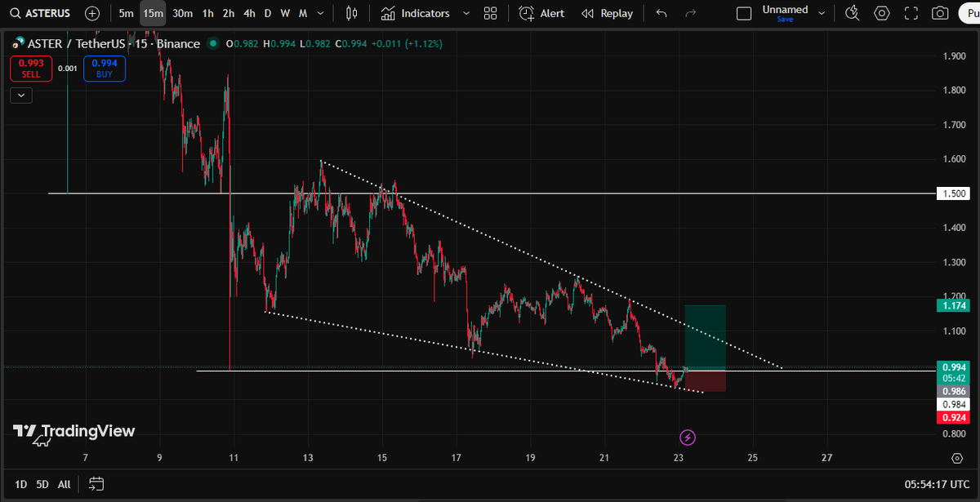This screenshot has height=502, width=980.
Task: Switch to the 4h timeframe
Action: tap(249, 14)
